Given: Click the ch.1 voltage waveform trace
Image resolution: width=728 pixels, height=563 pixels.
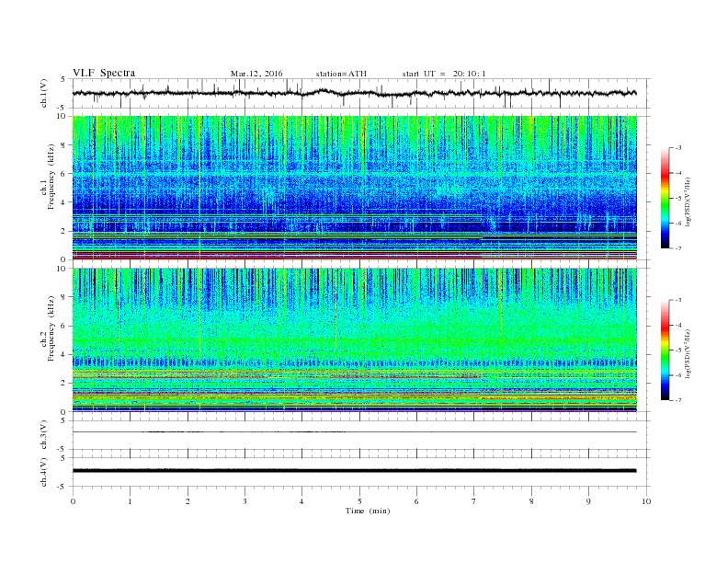Looking at the screenshot, I should pos(354,93).
